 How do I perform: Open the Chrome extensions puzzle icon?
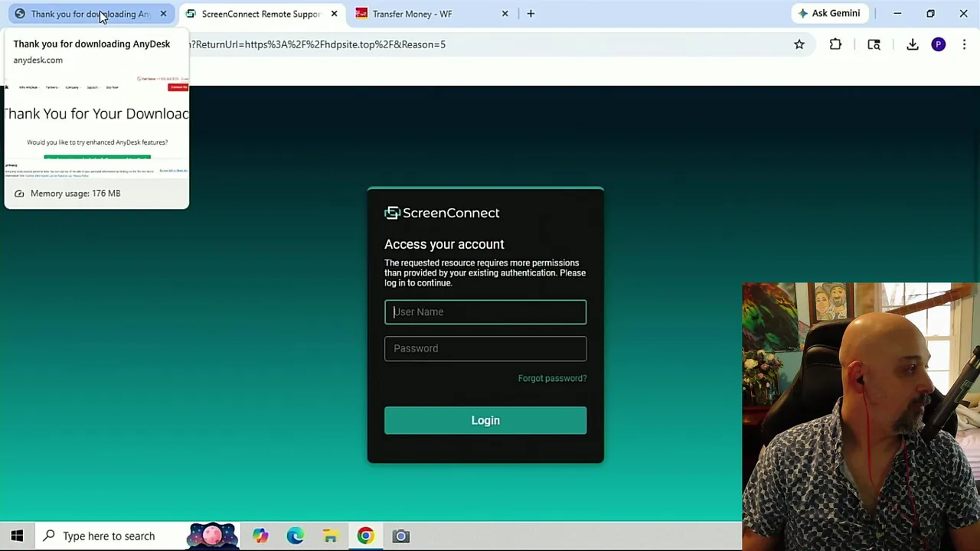835,44
